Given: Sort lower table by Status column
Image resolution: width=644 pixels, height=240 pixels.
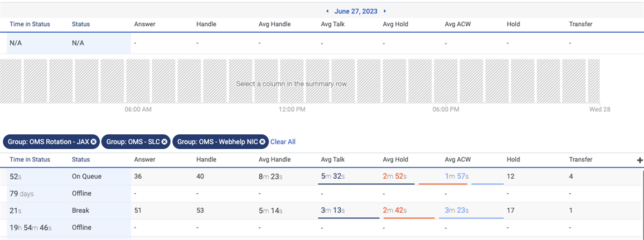Looking at the screenshot, I should pos(81,159).
